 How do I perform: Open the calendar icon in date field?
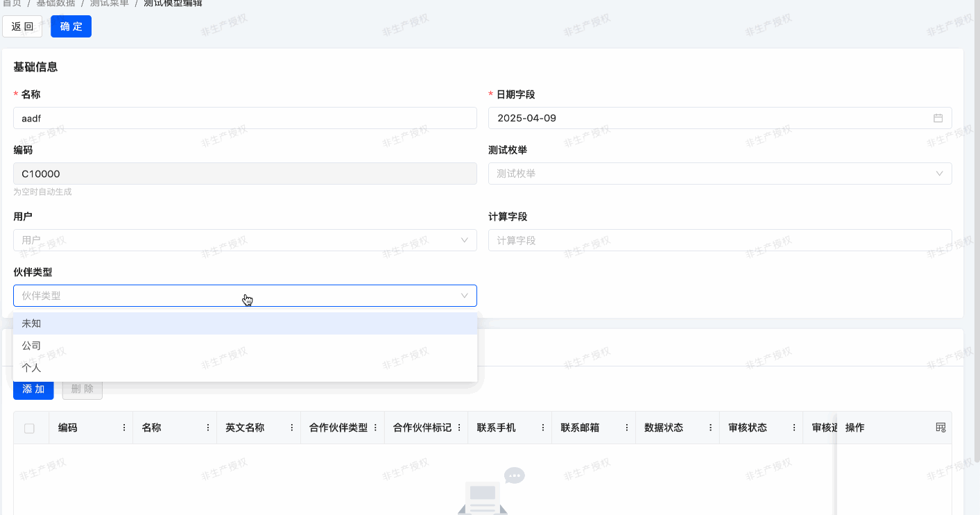coord(938,118)
